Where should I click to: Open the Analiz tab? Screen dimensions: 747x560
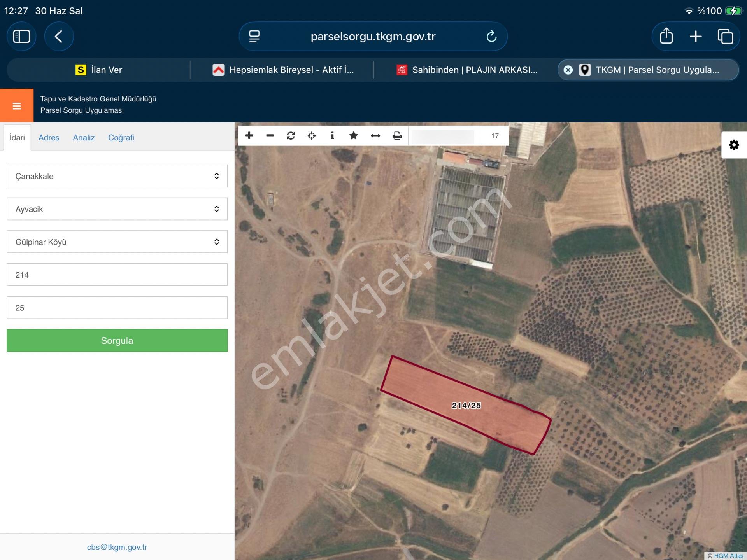point(84,137)
